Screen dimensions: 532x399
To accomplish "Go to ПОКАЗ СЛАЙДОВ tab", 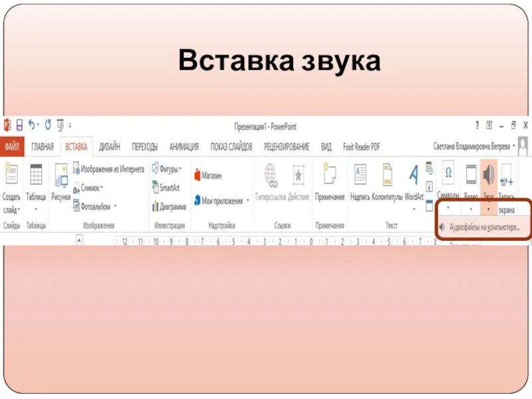I will click(x=231, y=147).
